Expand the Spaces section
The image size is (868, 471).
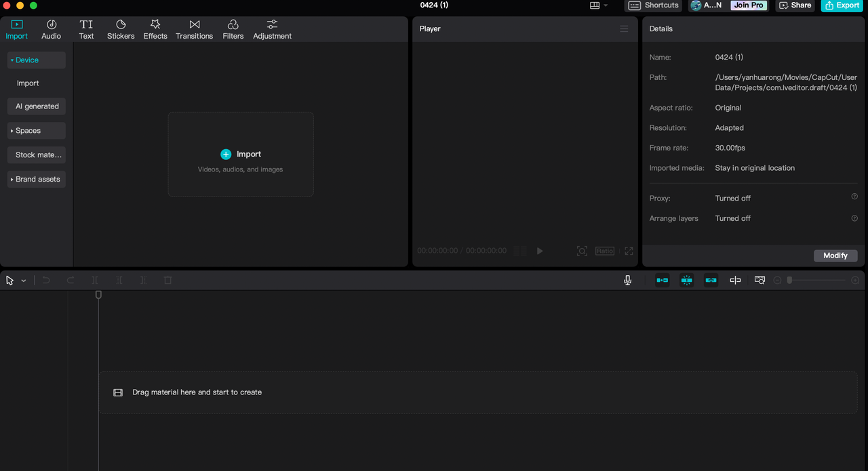tap(37, 131)
